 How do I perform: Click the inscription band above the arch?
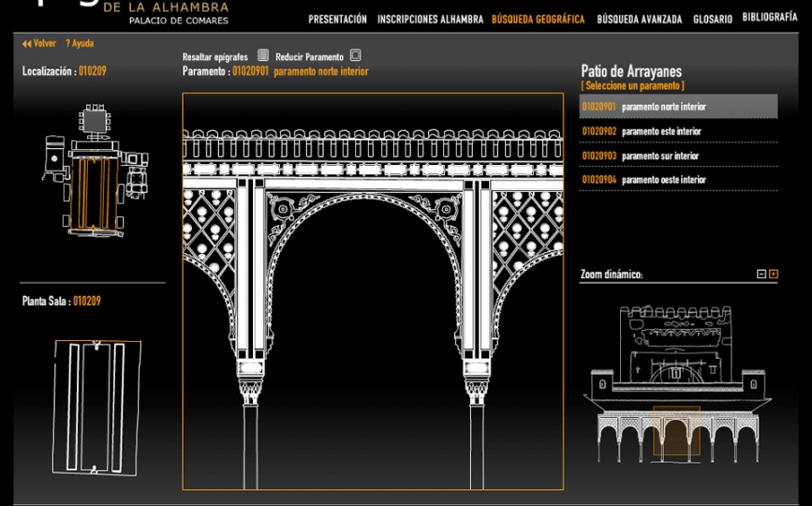[373, 170]
